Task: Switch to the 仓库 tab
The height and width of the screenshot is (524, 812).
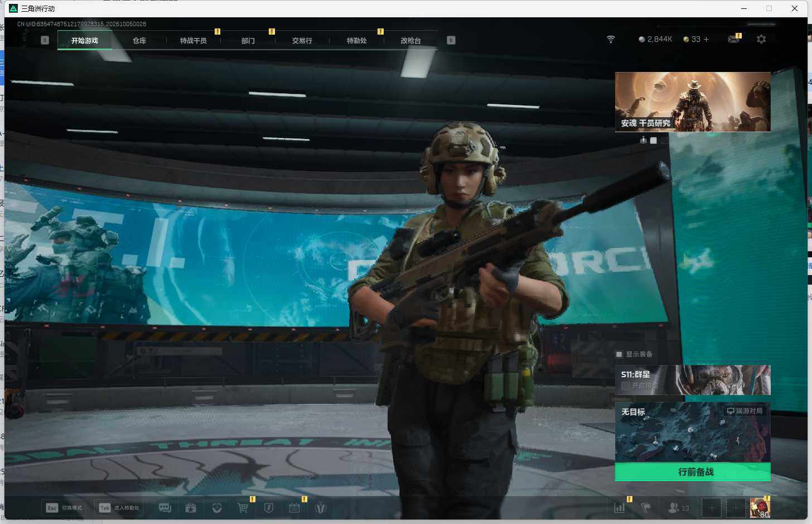Action: click(x=139, y=40)
